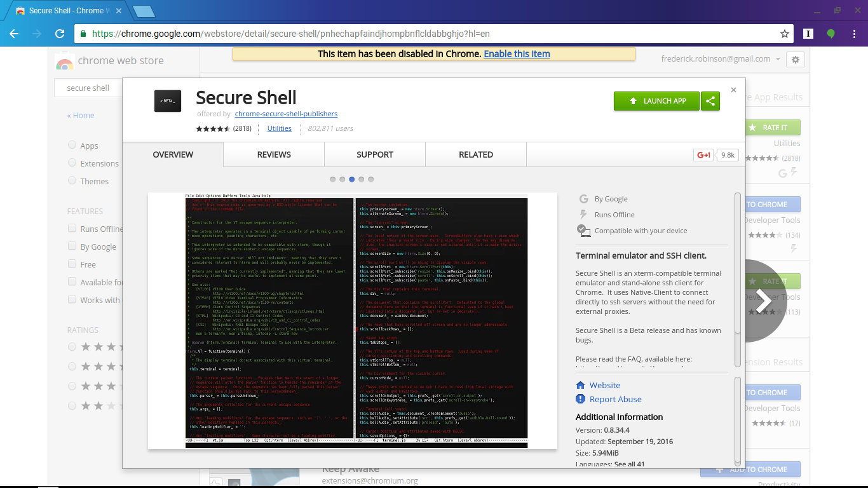The image size is (868, 488).
Task: Click the Report Abuse warning icon
Action: pyautogui.click(x=580, y=399)
